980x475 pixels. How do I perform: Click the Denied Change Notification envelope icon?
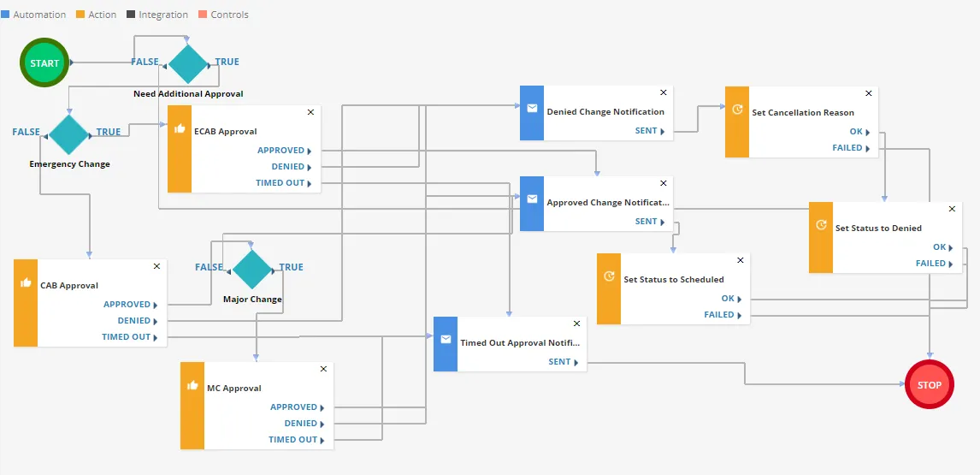coord(532,109)
